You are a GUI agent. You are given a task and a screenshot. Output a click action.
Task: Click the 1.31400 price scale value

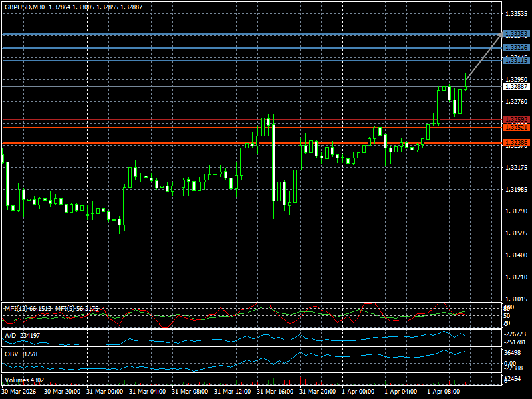pos(516,255)
